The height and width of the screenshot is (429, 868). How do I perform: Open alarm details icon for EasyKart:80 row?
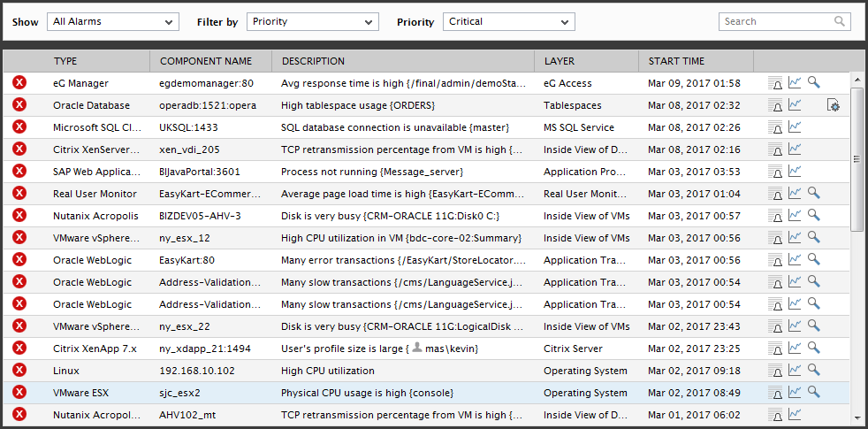click(x=775, y=261)
